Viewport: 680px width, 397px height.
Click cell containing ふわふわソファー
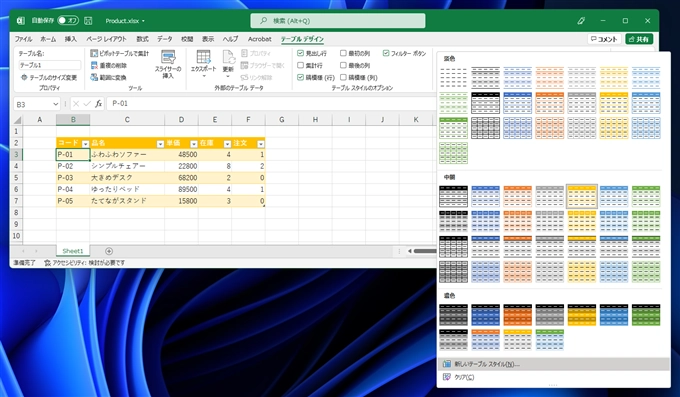(127, 154)
